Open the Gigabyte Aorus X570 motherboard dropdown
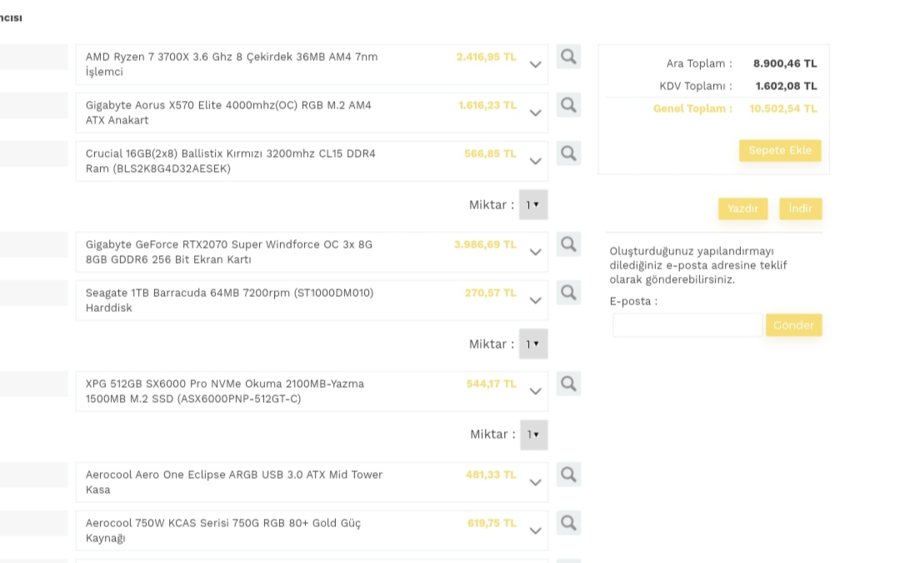900x563 pixels. tap(535, 113)
